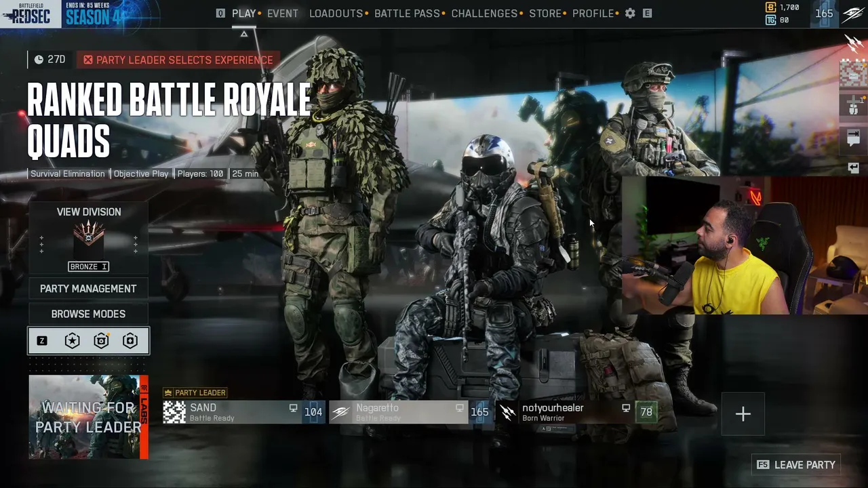The height and width of the screenshot is (488, 868).
Task: Select notyourhealer's party member card
Action: (576, 412)
